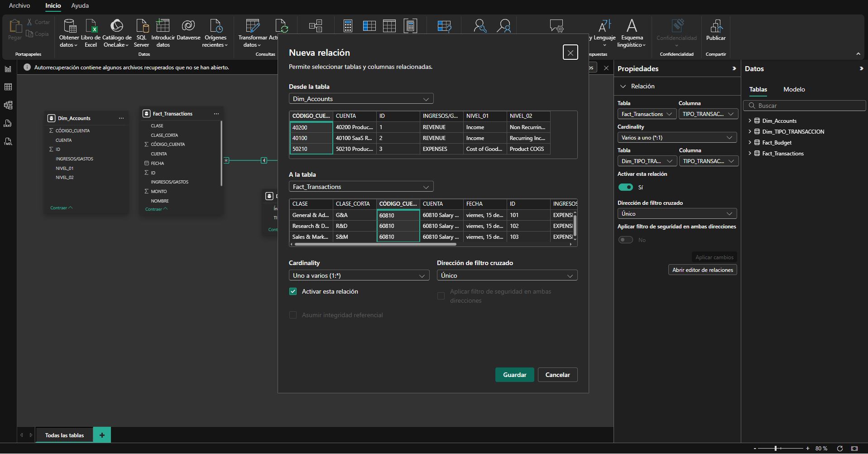Open the Obtener datos menu

69,34
